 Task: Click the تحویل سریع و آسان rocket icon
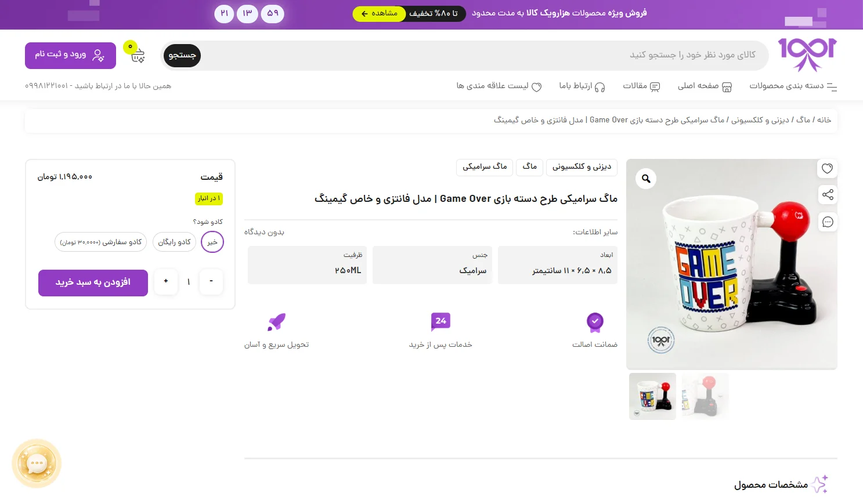pyautogui.click(x=276, y=321)
